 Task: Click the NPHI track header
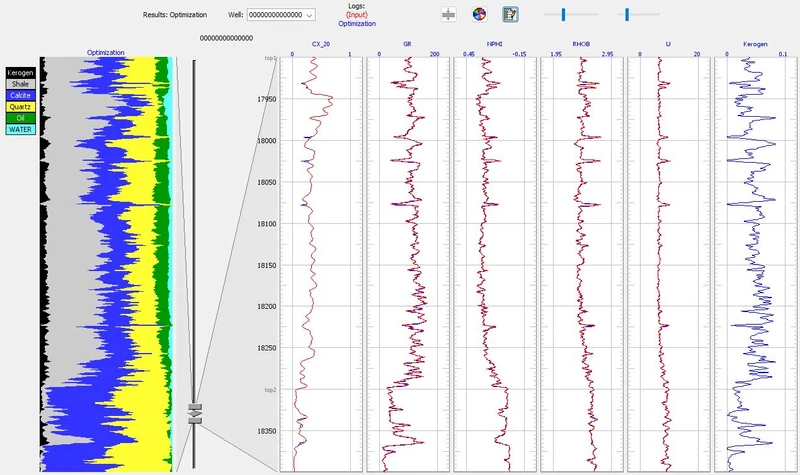tap(494, 44)
